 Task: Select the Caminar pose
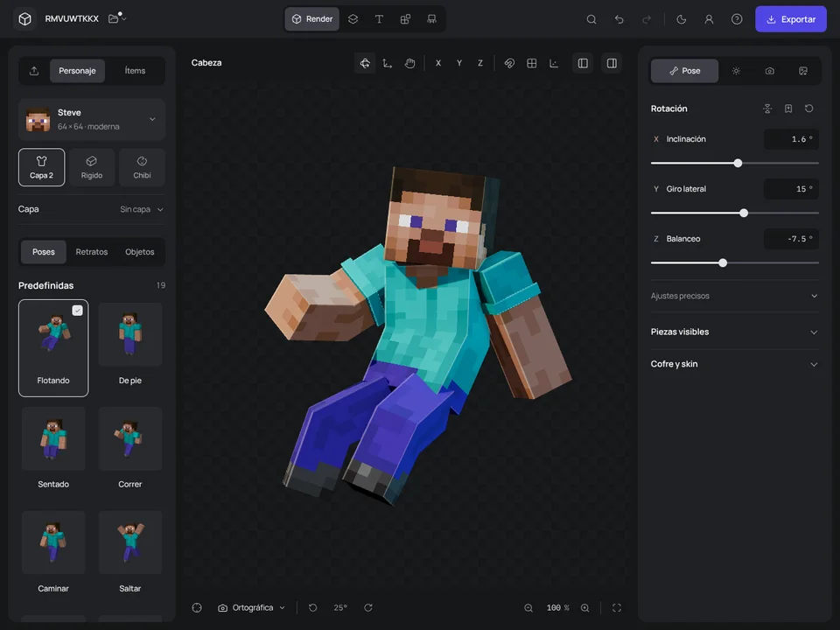(53, 553)
